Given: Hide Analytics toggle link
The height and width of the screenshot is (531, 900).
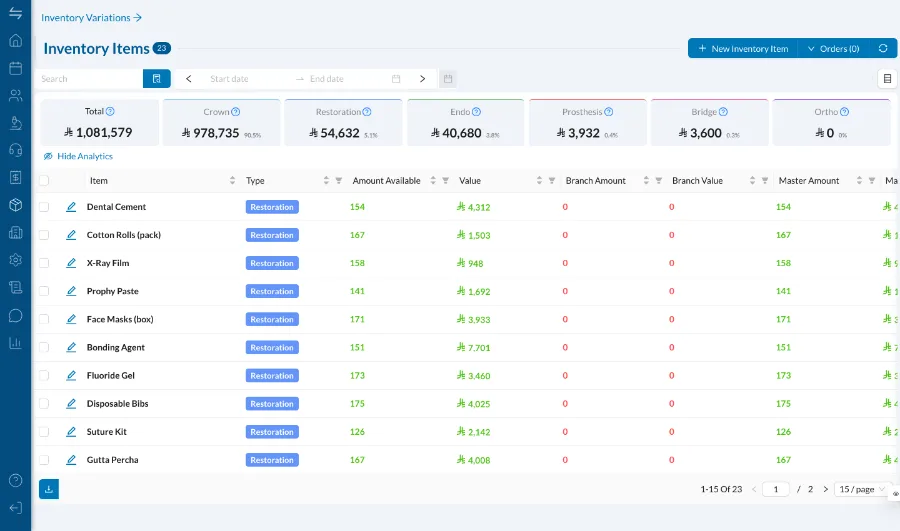Looking at the screenshot, I should coord(78,156).
